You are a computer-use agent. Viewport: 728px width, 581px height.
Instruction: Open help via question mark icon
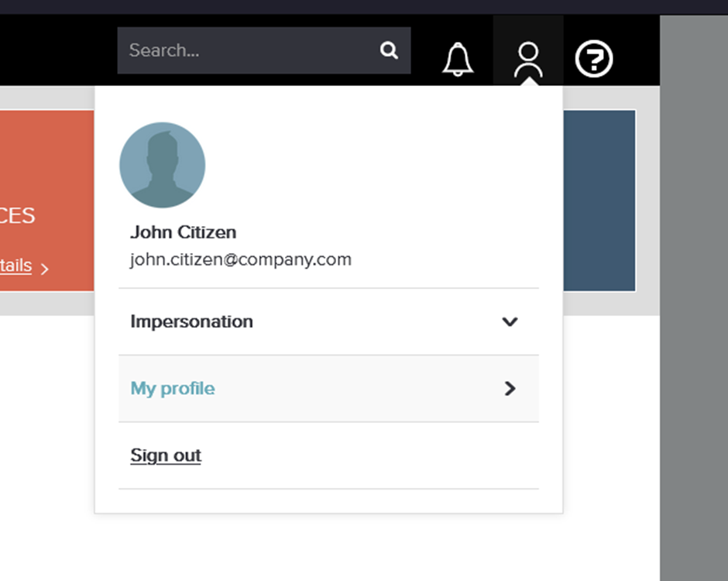pos(594,59)
